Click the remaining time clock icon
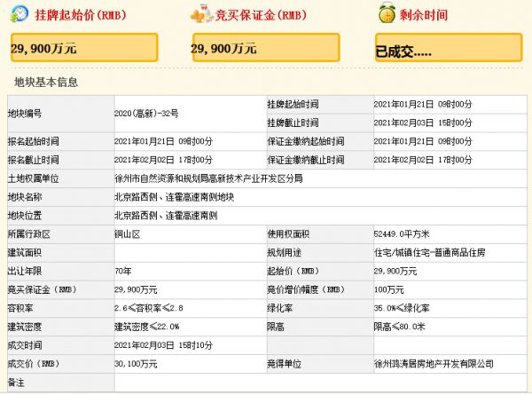The image size is (532, 395). (x=387, y=14)
